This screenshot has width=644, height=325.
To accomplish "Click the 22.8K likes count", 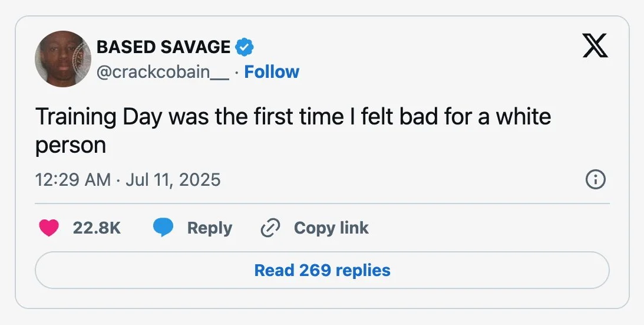I will click(x=97, y=228).
